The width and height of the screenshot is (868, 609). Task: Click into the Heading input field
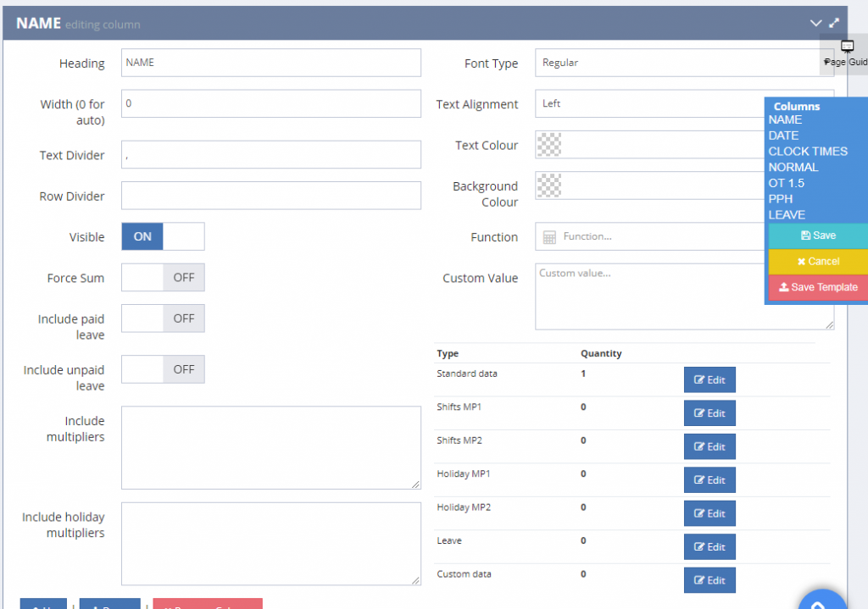271,63
